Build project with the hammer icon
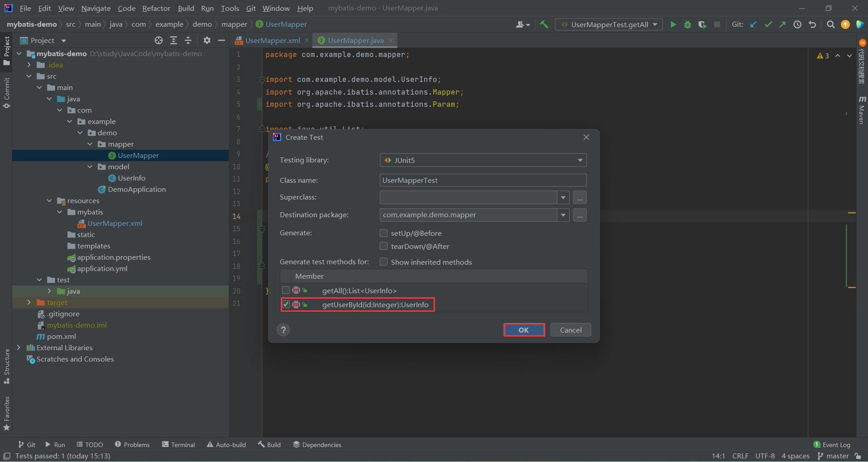This screenshot has width=868, height=462. pos(544,24)
